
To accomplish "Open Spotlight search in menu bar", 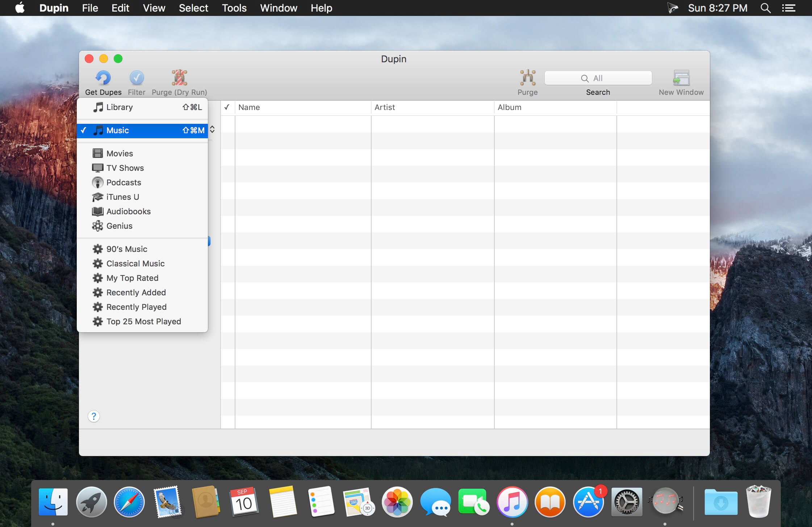I will (x=765, y=8).
